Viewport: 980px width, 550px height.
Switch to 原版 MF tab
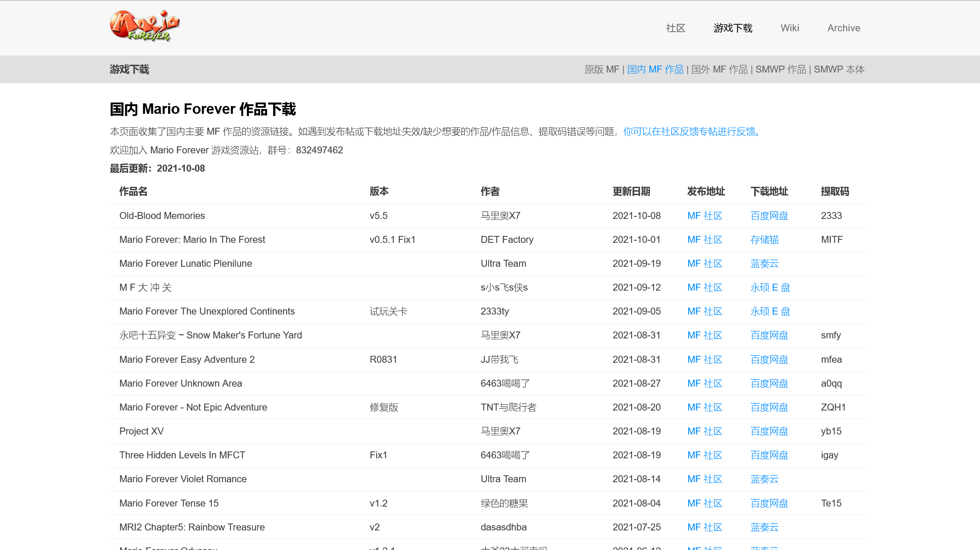(x=601, y=70)
